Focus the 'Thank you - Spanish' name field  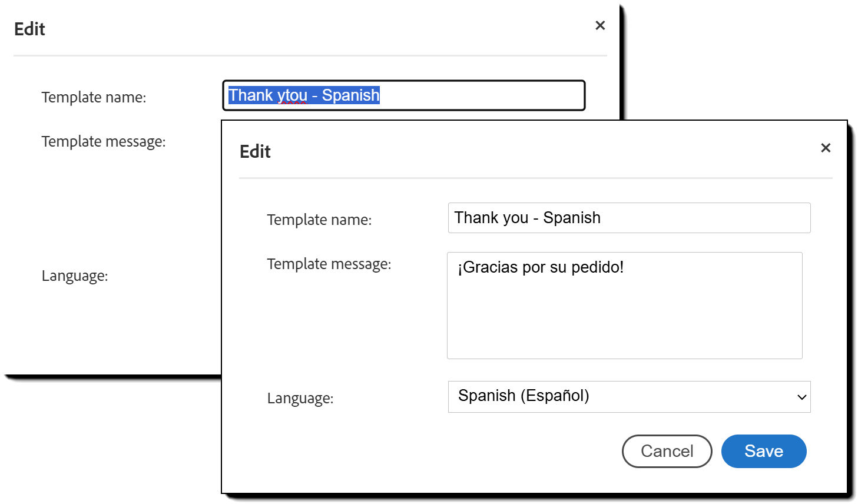[x=628, y=218]
